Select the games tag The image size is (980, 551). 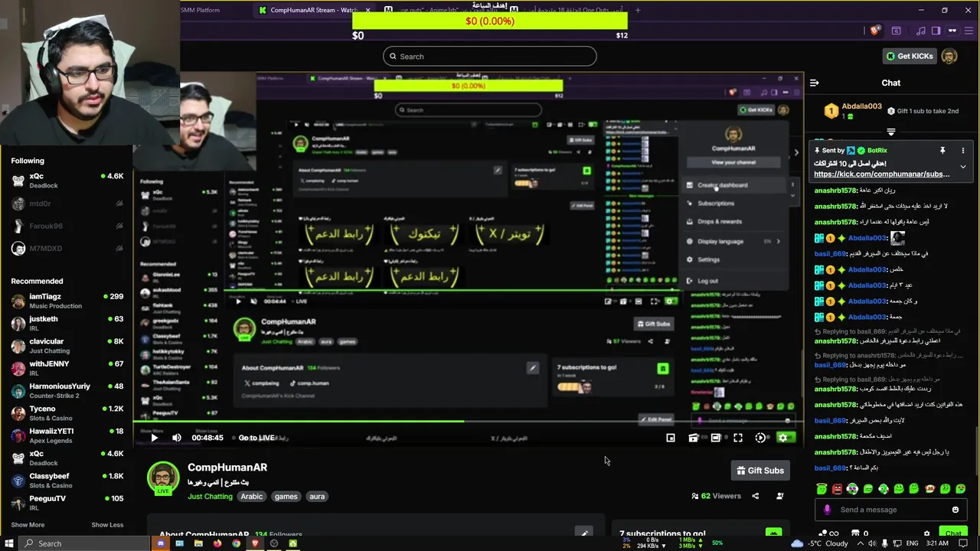click(x=286, y=497)
